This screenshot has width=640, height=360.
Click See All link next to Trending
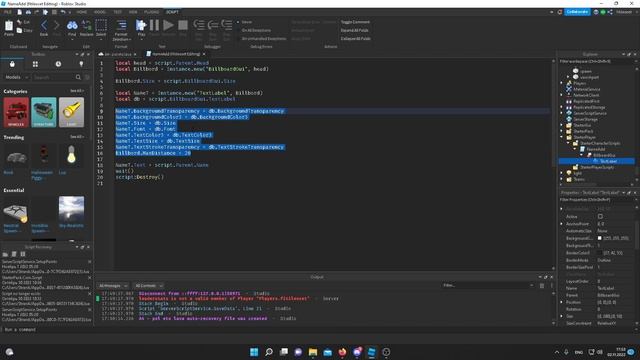(76, 137)
